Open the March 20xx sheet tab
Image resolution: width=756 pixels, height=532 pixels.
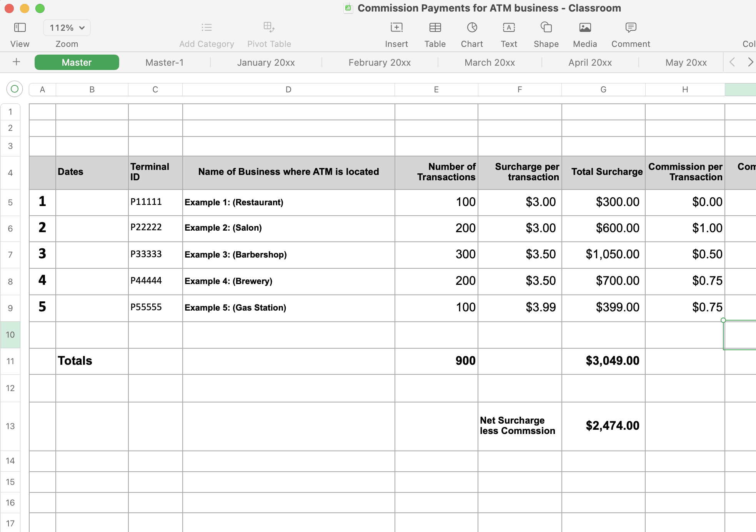(490, 62)
